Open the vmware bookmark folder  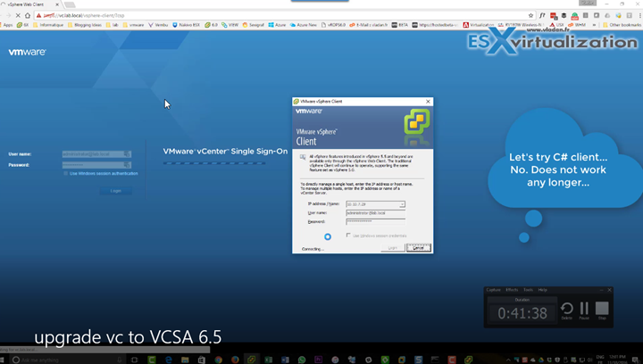tap(134, 25)
